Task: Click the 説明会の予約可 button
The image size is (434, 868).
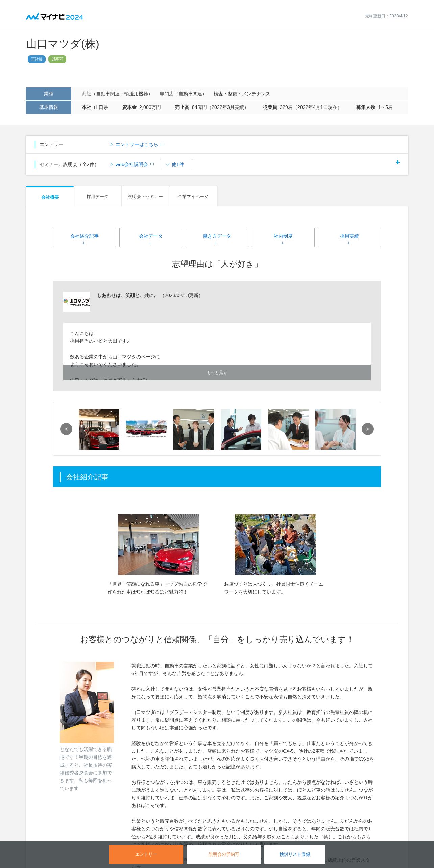Action: tap(224, 854)
